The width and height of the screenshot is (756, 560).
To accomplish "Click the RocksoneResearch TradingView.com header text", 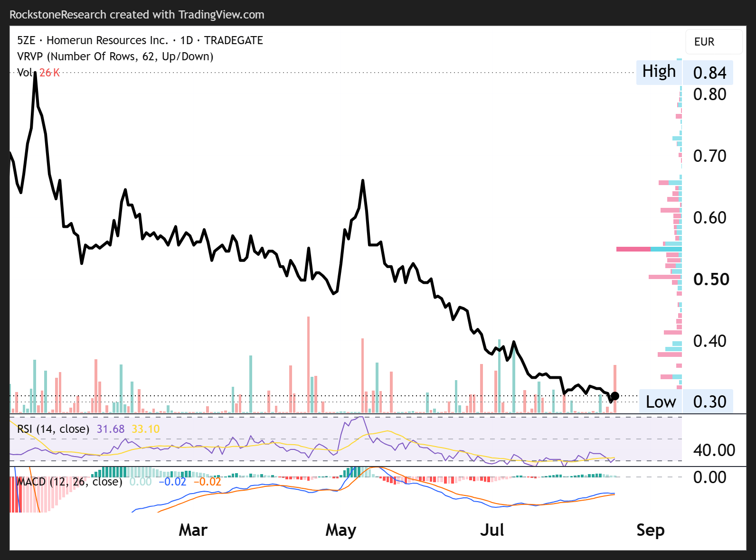I will pyautogui.click(x=137, y=15).
